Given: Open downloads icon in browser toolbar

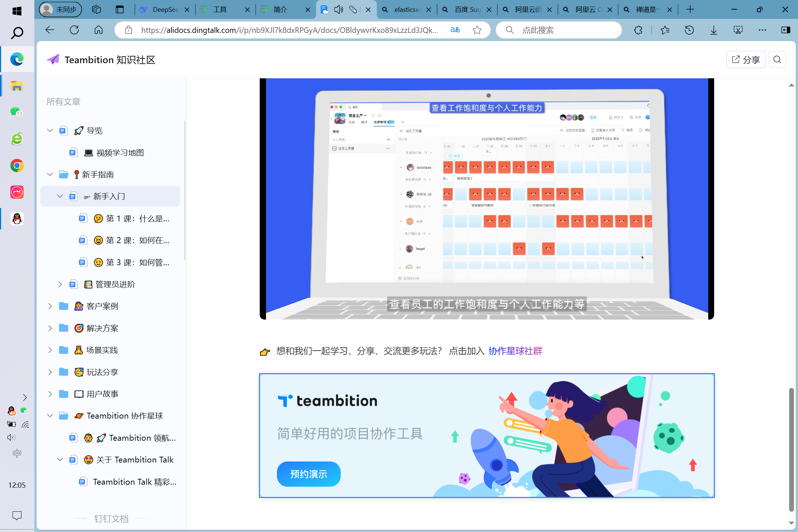Looking at the screenshot, I should tap(713, 30).
